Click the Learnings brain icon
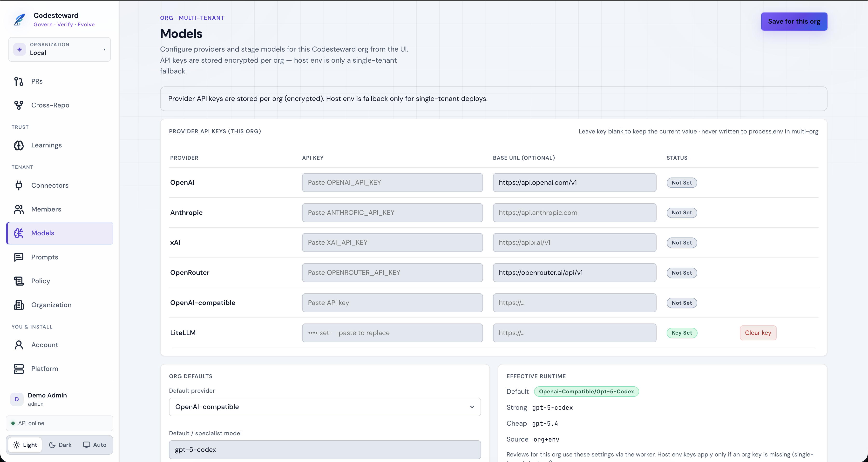This screenshot has height=462, width=868. pos(19,145)
